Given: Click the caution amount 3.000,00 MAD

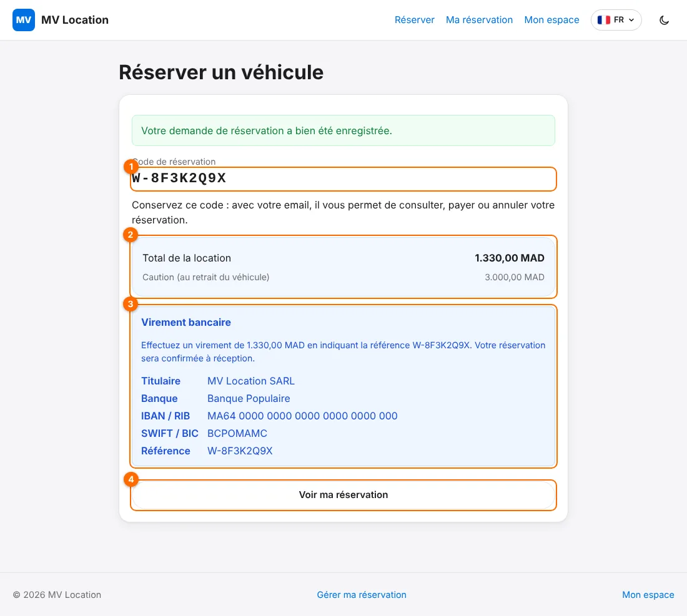Looking at the screenshot, I should click(x=515, y=277).
